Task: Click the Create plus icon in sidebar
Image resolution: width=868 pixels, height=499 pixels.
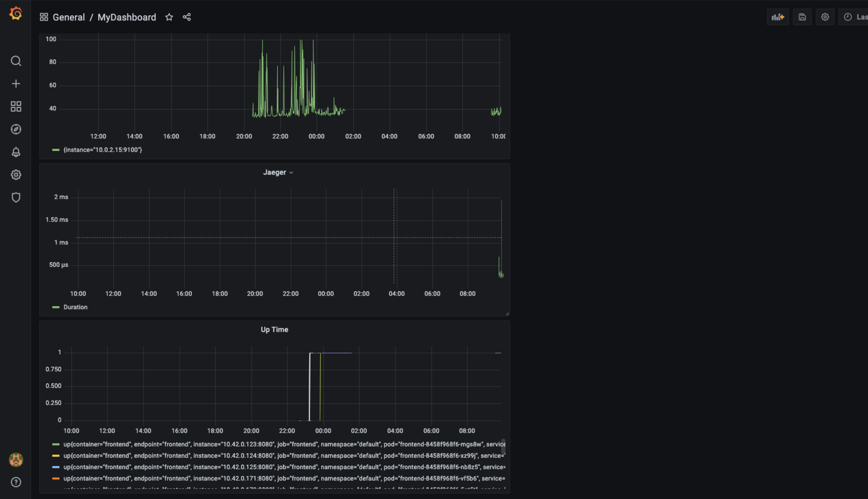Action: (x=16, y=84)
